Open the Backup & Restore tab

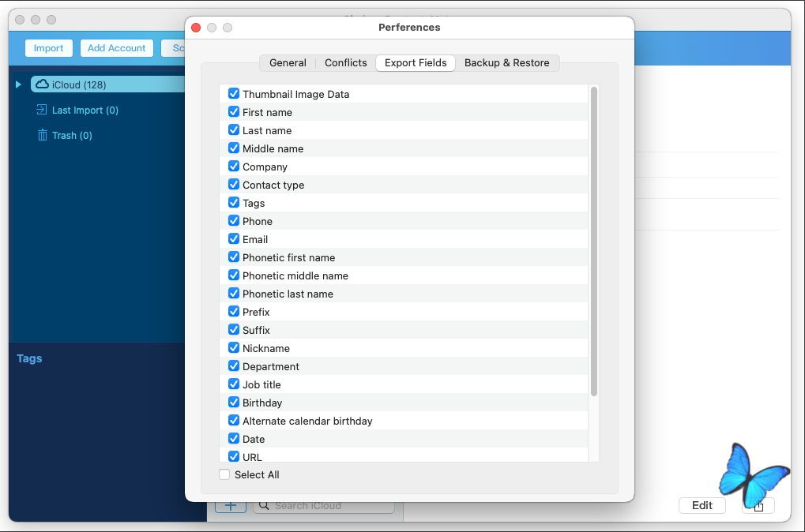pos(506,63)
